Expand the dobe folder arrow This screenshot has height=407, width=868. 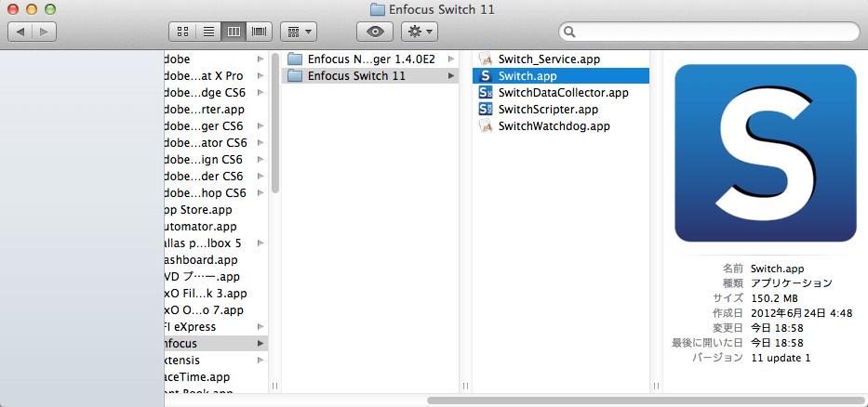pos(260,59)
